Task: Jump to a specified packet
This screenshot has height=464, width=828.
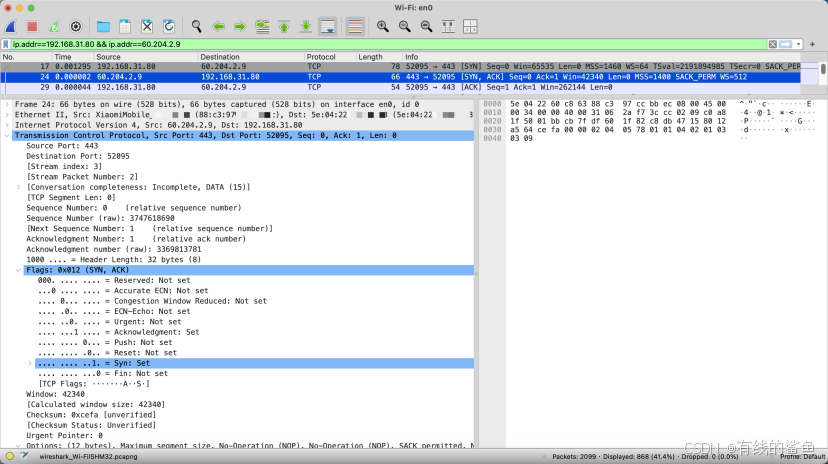Action: 262,26
